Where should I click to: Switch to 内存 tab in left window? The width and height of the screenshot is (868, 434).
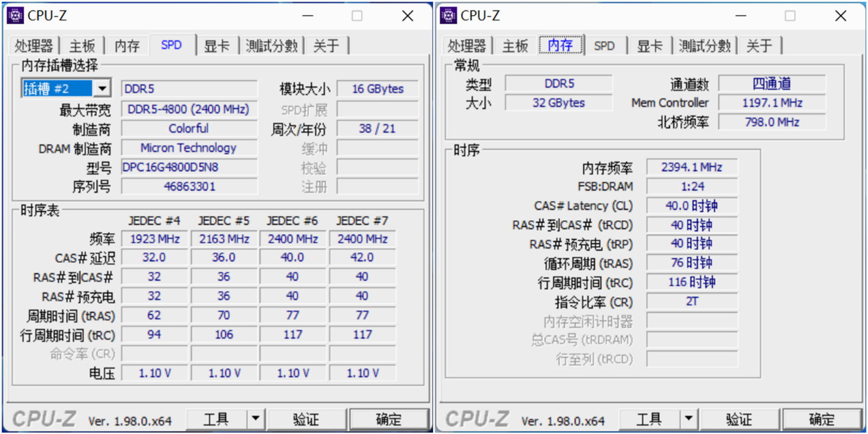[x=127, y=46]
